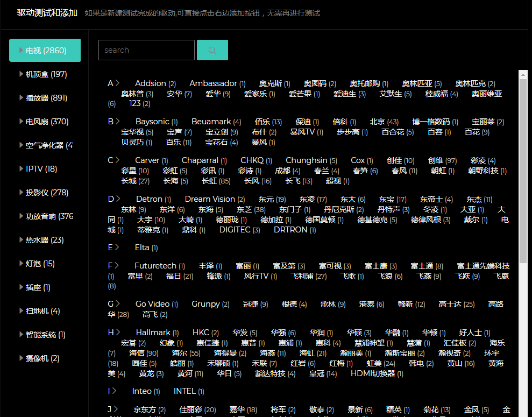The image size is (532, 417).
Task: Toggle the B brand group chevron
Action: click(117, 122)
